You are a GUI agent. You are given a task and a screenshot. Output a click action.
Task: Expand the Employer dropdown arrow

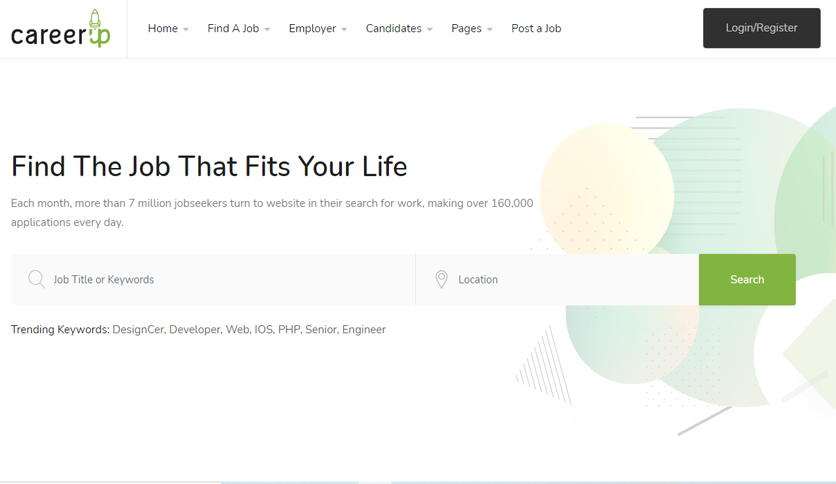tap(344, 29)
